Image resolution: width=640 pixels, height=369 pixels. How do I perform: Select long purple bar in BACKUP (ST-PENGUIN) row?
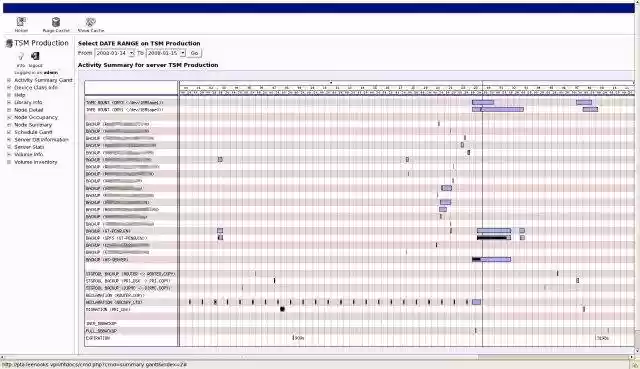coord(494,231)
